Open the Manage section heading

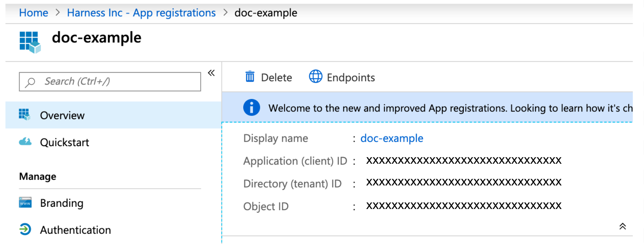[38, 177]
